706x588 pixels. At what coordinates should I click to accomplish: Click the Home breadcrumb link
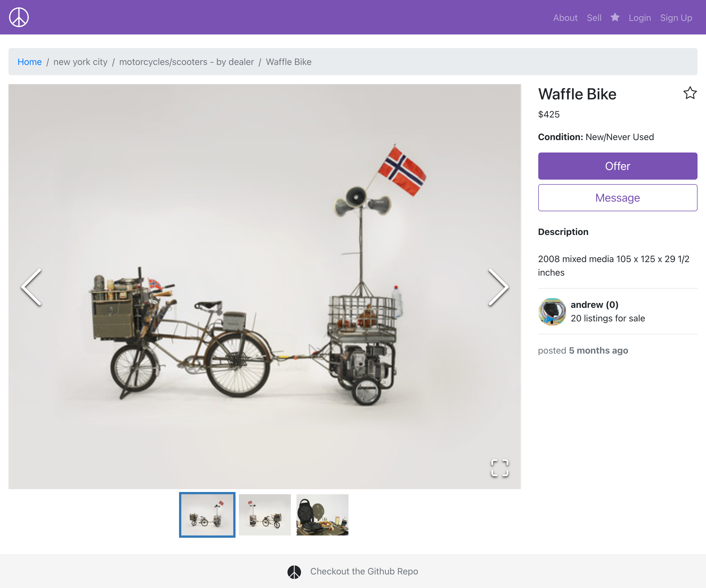pos(30,62)
